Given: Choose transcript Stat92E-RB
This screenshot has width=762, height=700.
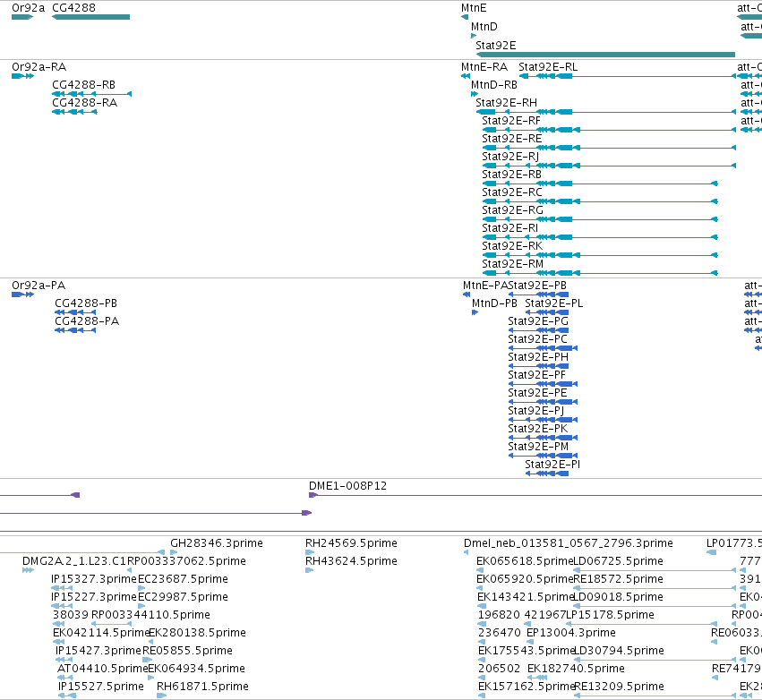Looking at the screenshot, I should tap(511, 175).
